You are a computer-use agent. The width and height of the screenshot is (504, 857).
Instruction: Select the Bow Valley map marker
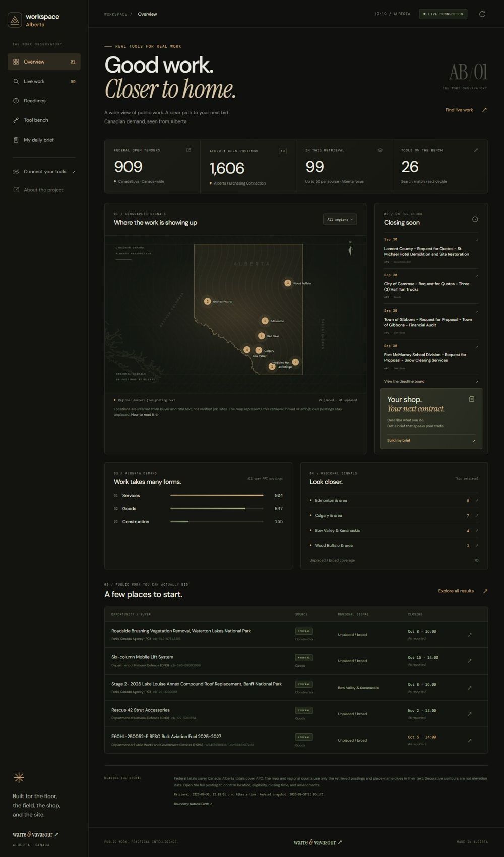point(247,349)
